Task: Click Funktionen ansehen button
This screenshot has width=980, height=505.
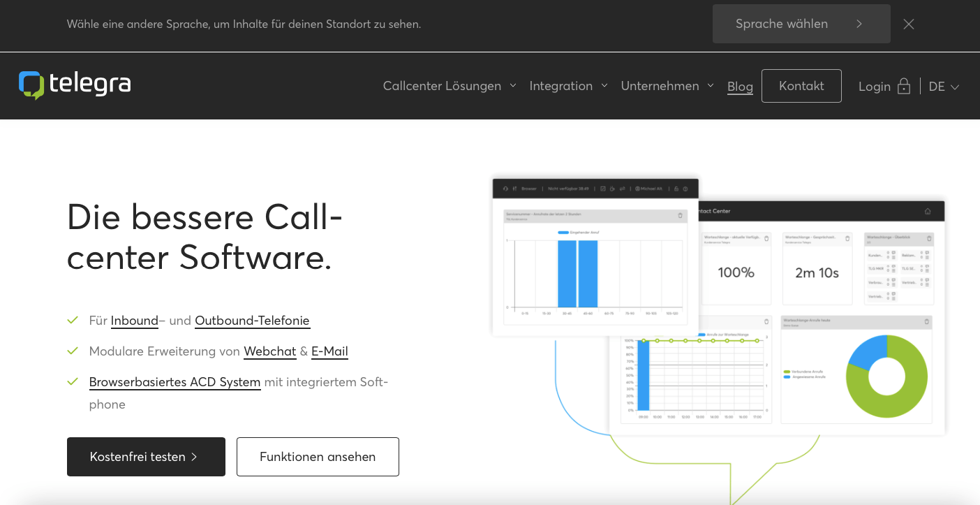Action: pos(318,457)
